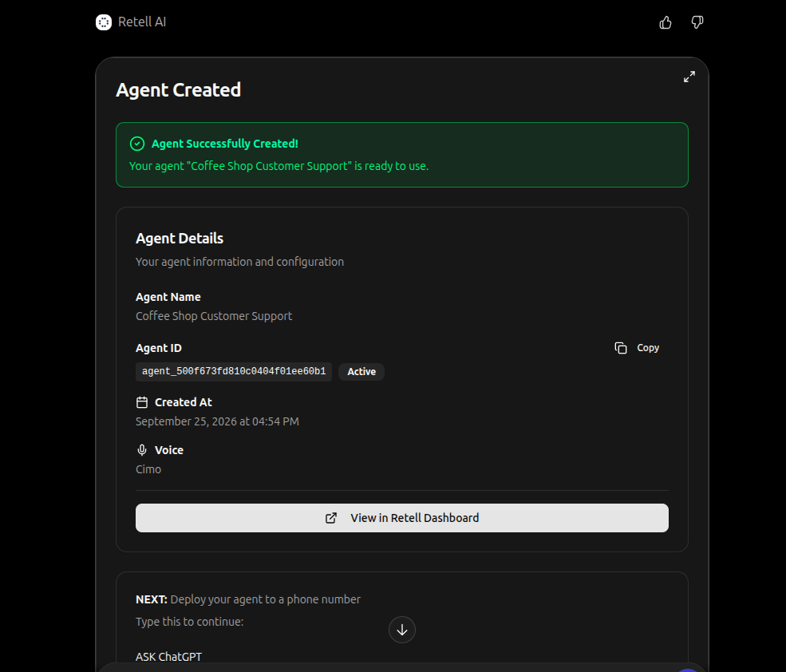The width and height of the screenshot is (786, 672).
Task: Click the Active status badge
Action: pyautogui.click(x=361, y=372)
